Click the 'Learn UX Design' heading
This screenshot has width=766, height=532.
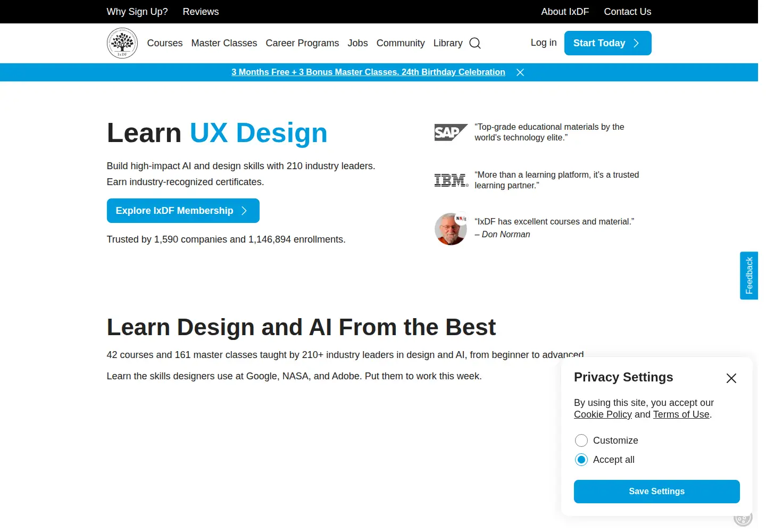[x=217, y=133]
